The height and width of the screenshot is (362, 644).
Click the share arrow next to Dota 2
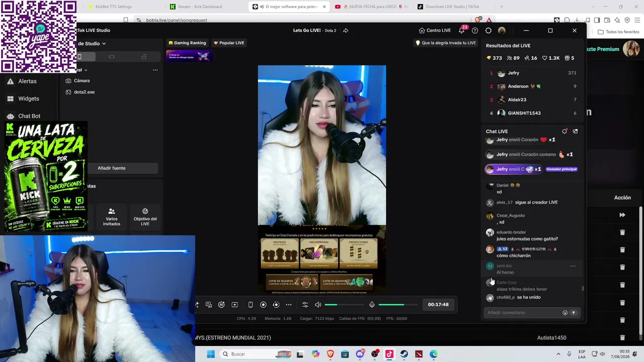click(x=346, y=31)
